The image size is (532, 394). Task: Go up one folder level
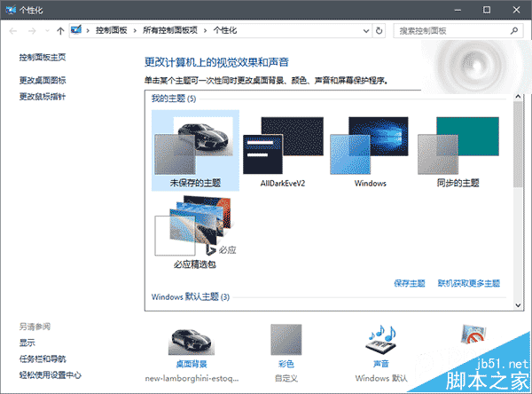pyautogui.click(x=60, y=31)
